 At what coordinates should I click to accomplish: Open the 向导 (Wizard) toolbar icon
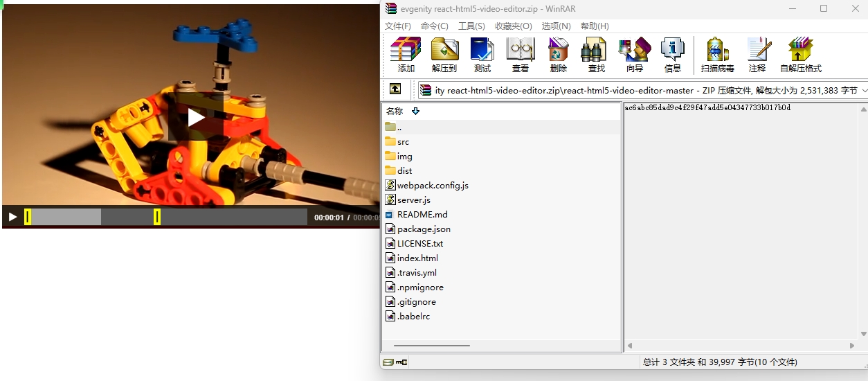635,50
